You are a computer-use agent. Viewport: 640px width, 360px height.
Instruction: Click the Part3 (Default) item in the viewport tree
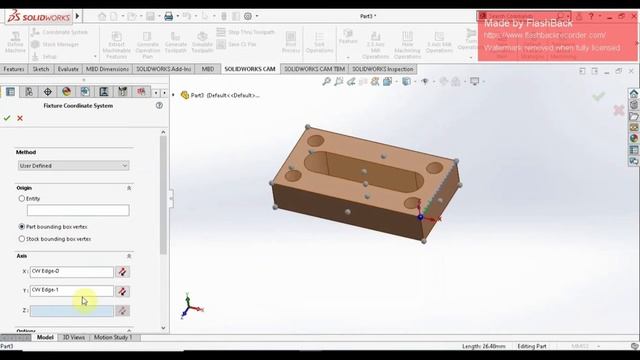[221, 96]
